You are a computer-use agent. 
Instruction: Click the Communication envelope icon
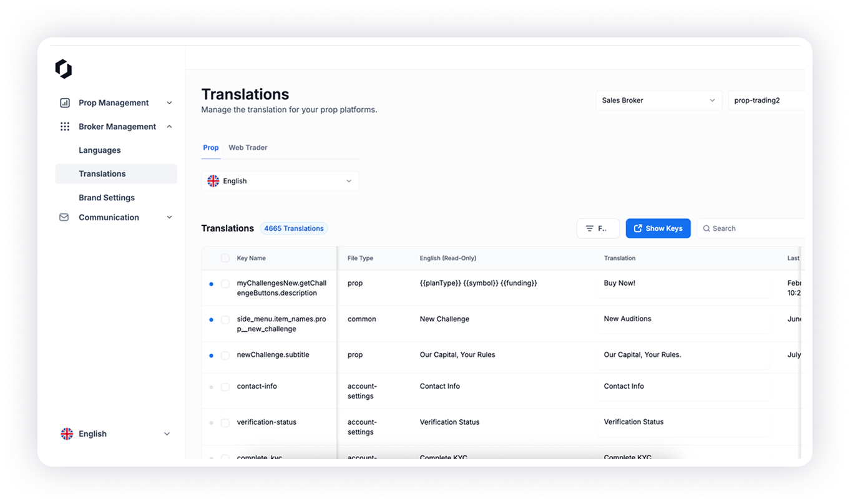(64, 218)
